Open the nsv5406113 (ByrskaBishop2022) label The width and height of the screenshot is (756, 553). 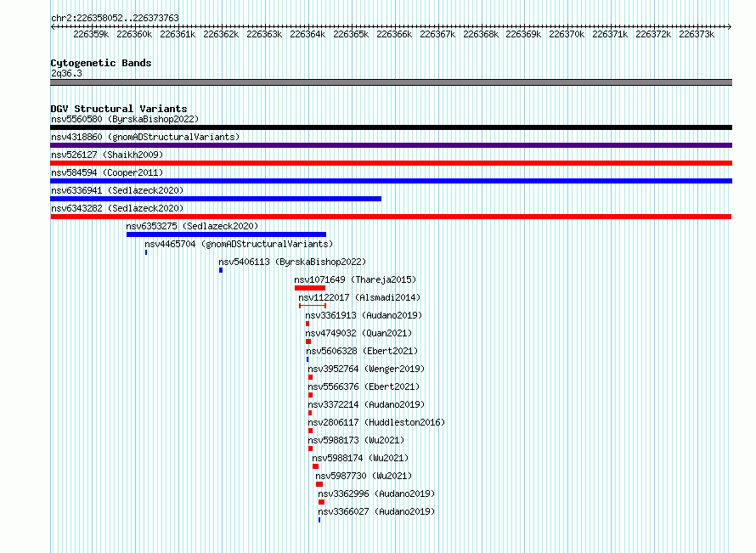(x=292, y=262)
